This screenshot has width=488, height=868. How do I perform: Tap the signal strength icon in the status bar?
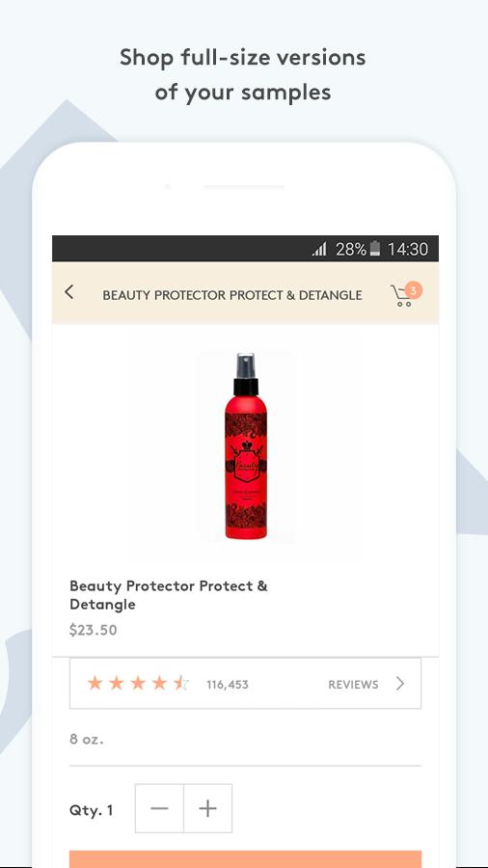[319, 249]
